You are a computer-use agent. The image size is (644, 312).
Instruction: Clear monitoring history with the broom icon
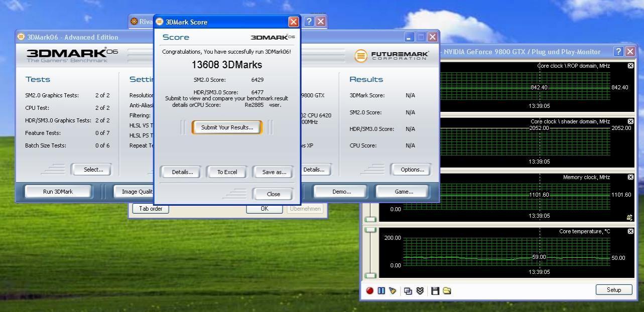393,290
